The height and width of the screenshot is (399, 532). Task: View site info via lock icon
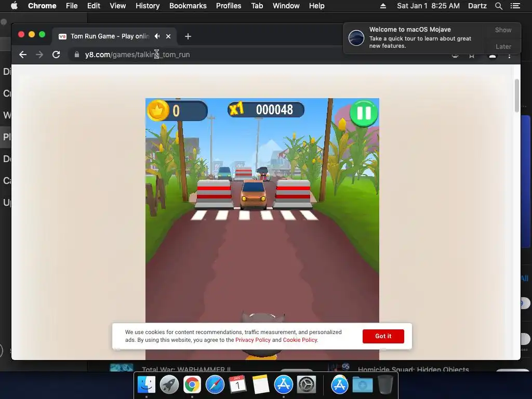click(x=77, y=55)
